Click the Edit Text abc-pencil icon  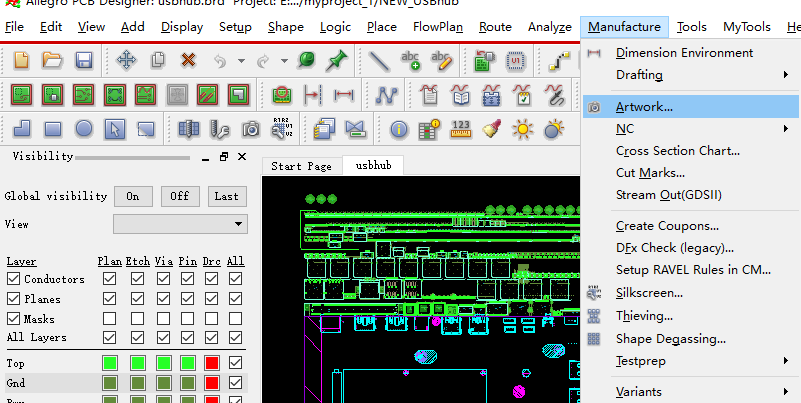[441, 60]
